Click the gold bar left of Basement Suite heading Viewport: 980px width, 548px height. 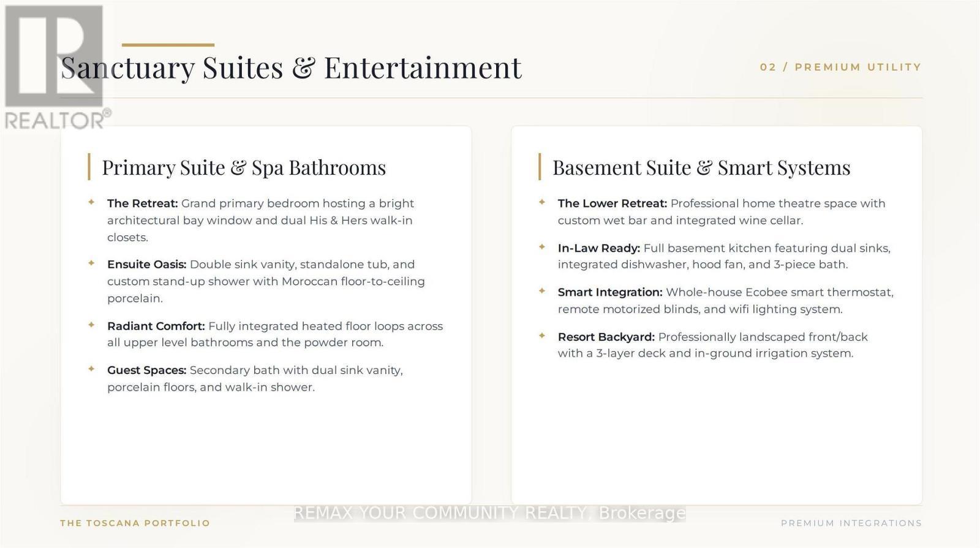pyautogui.click(x=540, y=167)
